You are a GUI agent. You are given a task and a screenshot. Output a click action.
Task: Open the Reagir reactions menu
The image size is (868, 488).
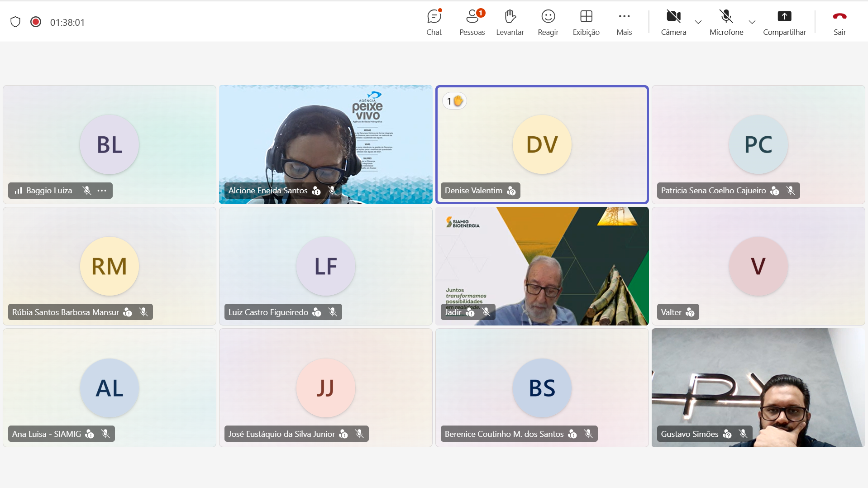(548, 22)
